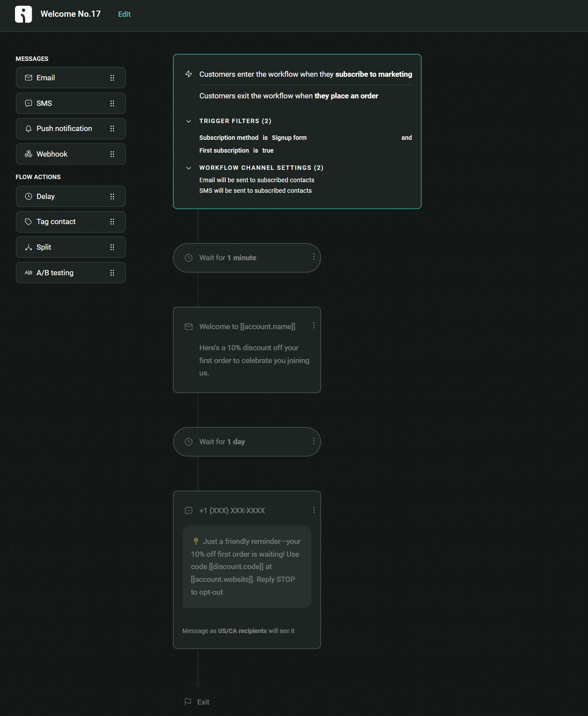Click the lightning trigger icon
The image size is (588, 716).
[x=188, y=74]
